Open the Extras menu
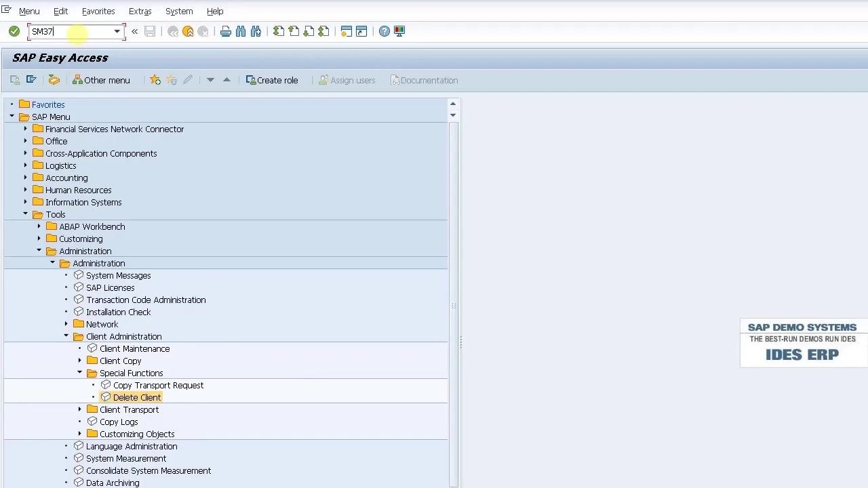Viewport: 868px width, 488px height. pos(140,11)
